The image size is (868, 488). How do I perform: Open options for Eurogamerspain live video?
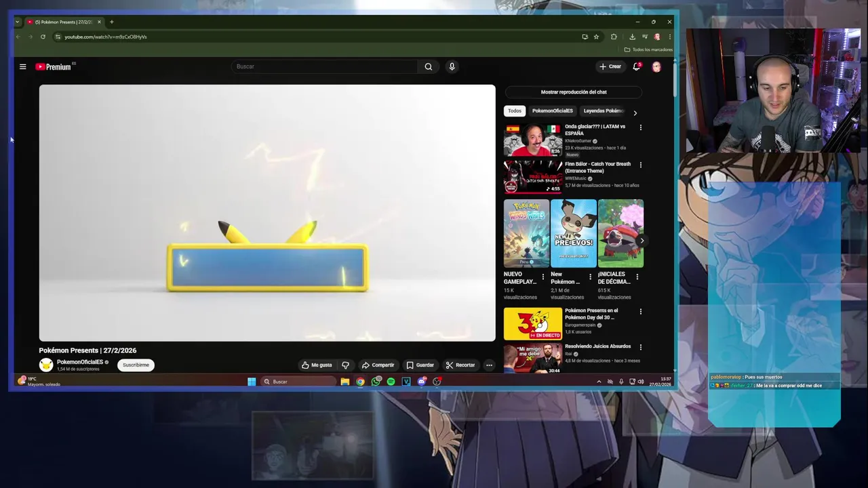[640, 312]
